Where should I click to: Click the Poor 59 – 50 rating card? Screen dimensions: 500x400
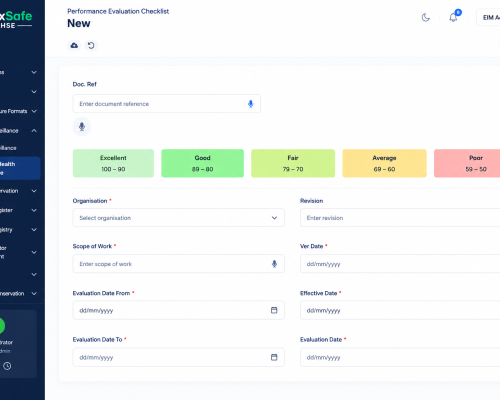pos(467,163)
